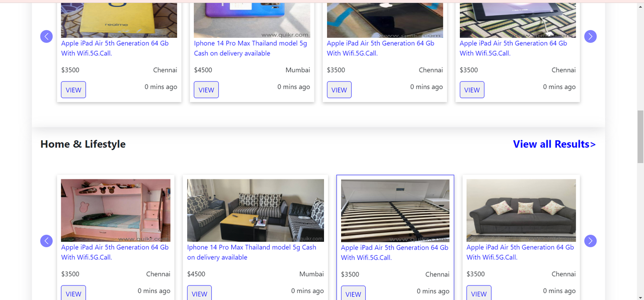Click previous arrow of the upper phone/tablet carousel

point(46,36)
